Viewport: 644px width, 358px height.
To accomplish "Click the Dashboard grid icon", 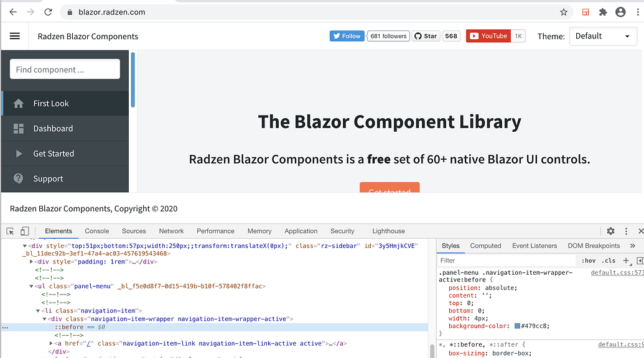I will [19, 129].
